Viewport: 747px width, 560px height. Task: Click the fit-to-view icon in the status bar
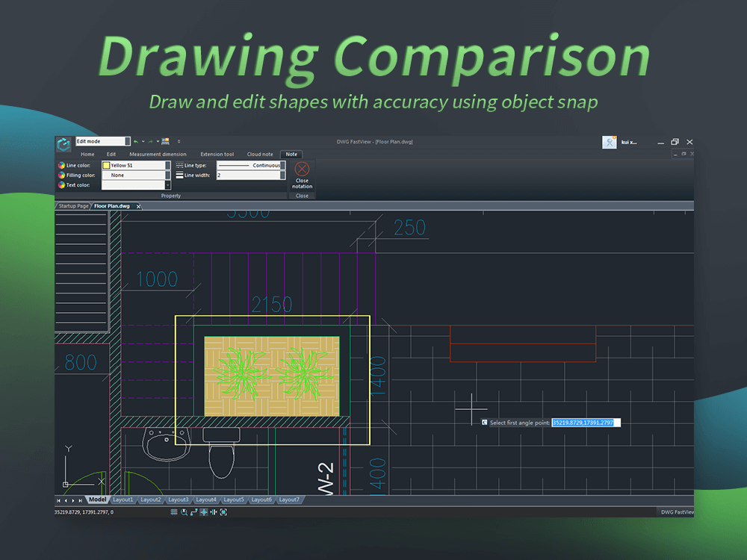click(223, 512)
